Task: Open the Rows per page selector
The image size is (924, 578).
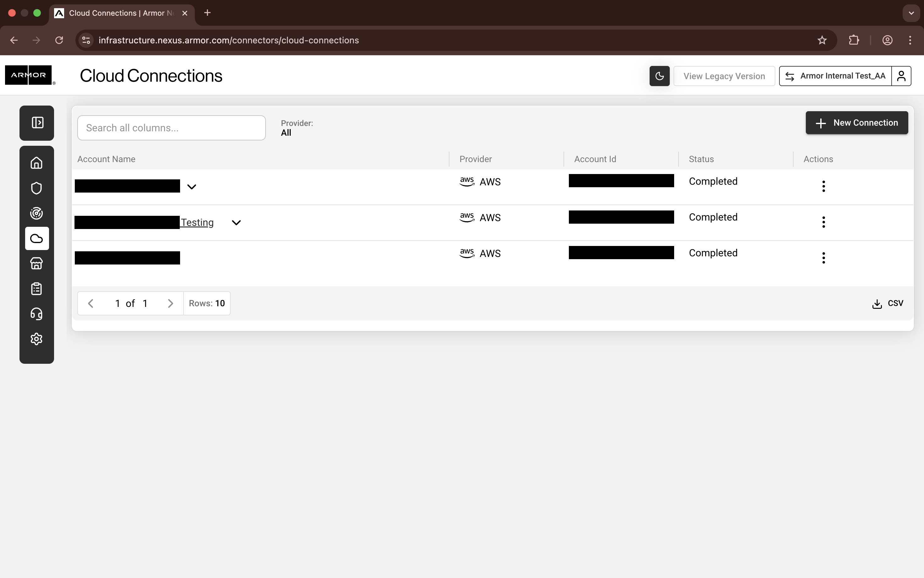Action: (207, 303)
